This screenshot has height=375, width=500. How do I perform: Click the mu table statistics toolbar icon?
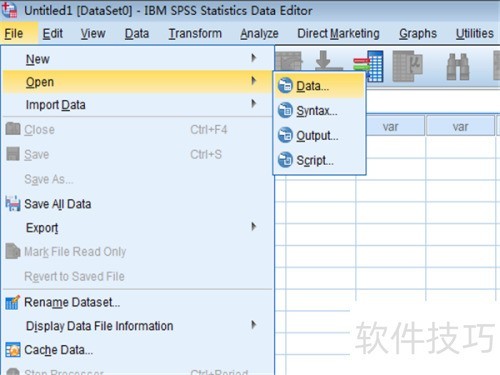(408, 66)
